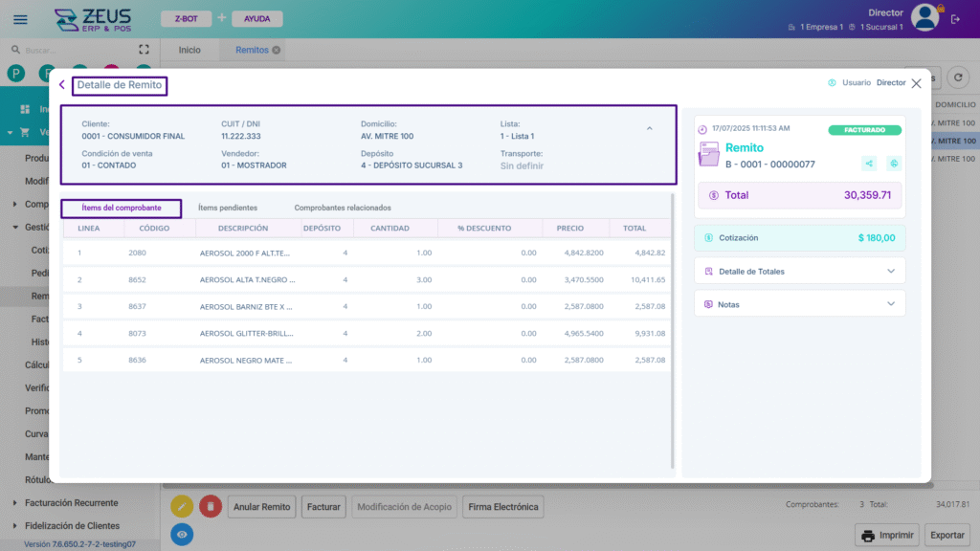Select row AEROSOL NEGRO MATE
Viewport: 980px width, 551px height.
click(x=367, y=360)
